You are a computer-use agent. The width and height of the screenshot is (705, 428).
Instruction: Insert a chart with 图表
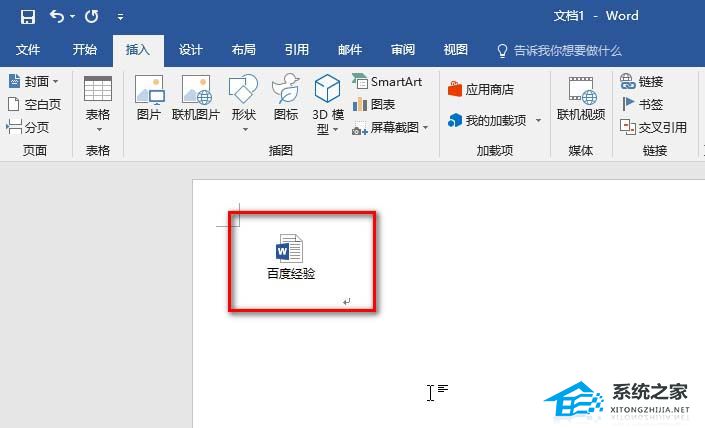[374, 104]
